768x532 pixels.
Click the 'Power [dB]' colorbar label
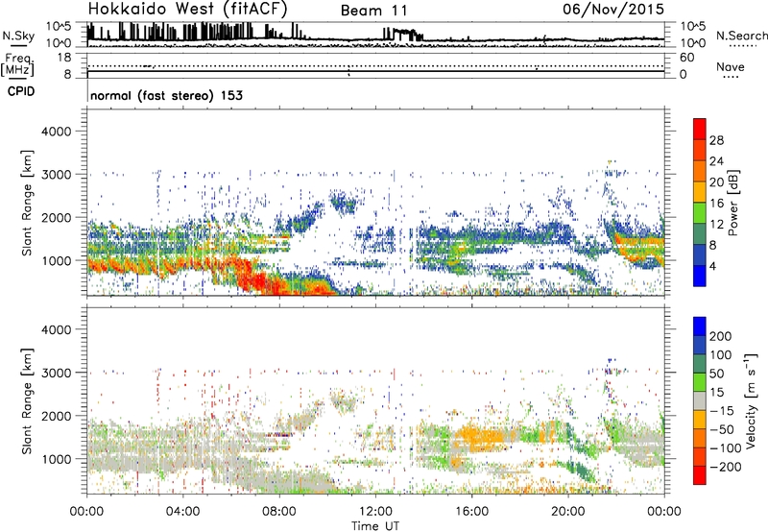[x=732, y=203]
